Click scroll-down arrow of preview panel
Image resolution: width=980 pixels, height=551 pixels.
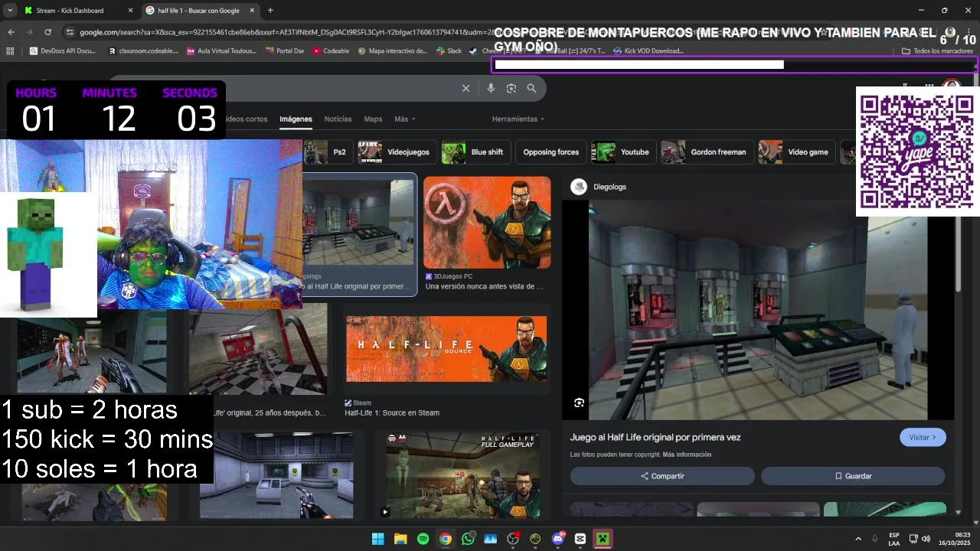click(958, 512)
